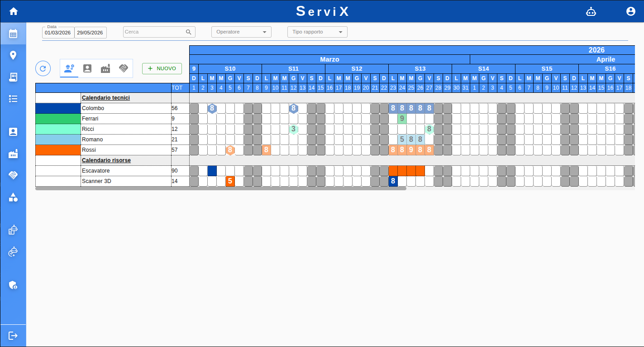644x347 pixels.
Task: Click the horizontal scrollbar under the table
Action: point(221,188)
